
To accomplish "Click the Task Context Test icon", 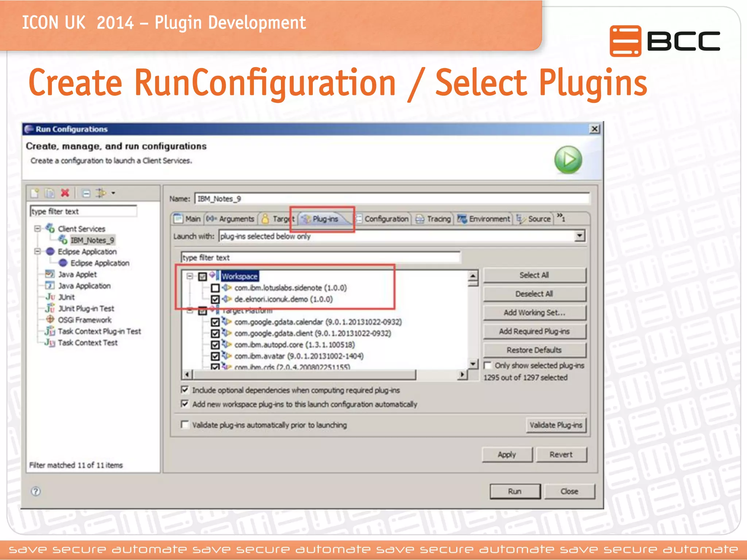I will point(50,342).
